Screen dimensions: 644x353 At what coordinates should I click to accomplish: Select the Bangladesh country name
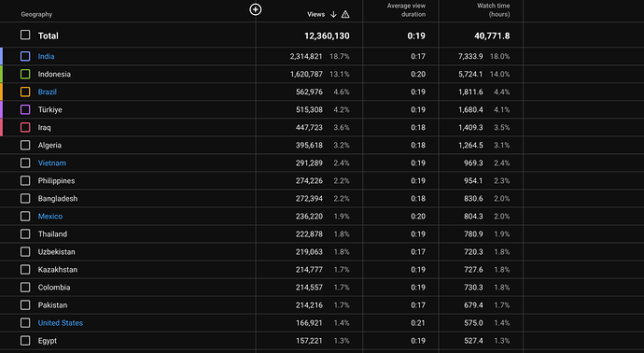pos(58,199)
